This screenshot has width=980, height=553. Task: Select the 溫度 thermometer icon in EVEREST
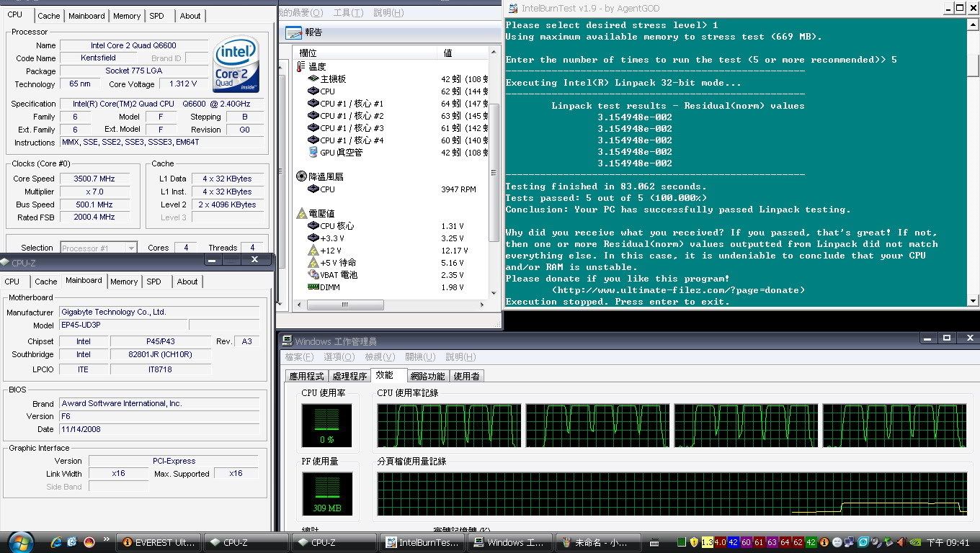point(300,66)
